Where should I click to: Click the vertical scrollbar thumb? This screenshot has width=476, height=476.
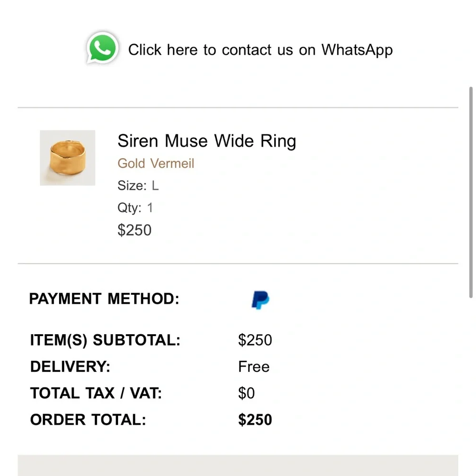coord(471,190)
